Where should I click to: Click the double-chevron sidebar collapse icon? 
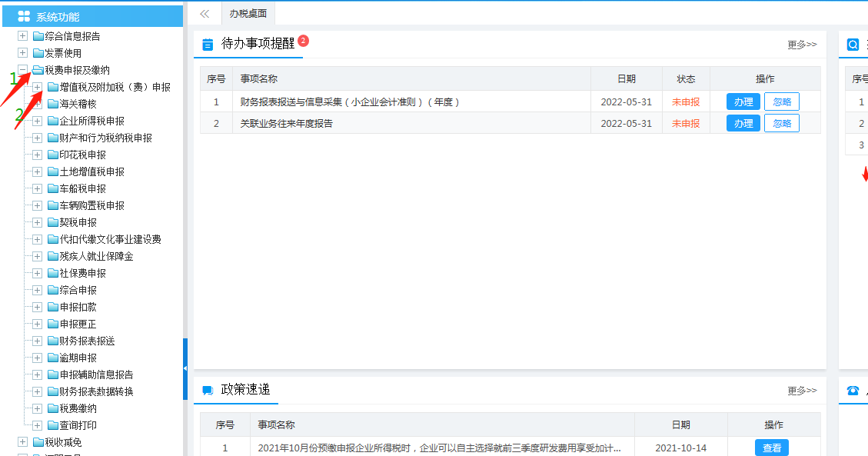[205, 14]
